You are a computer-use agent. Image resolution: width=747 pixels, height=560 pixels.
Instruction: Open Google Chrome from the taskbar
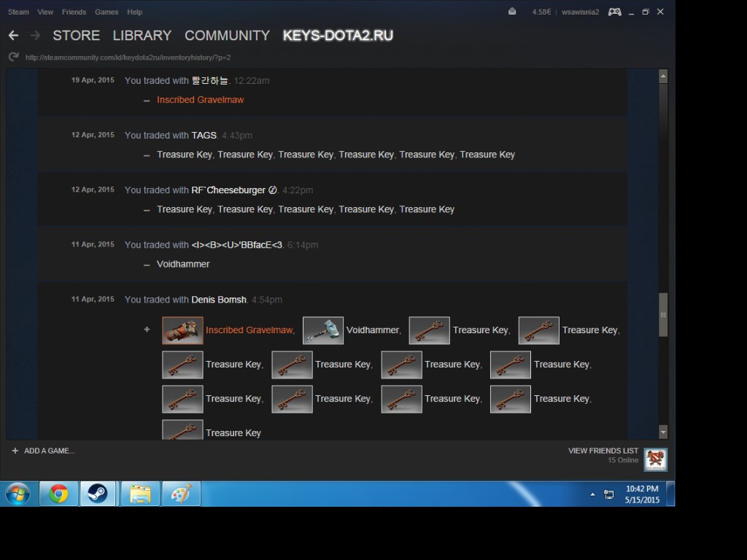pyautogui.click(x=58, y=494)
